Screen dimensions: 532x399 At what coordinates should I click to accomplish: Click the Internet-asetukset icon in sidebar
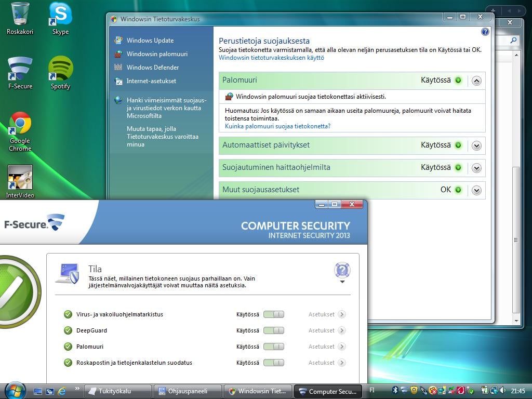point(118,81)
